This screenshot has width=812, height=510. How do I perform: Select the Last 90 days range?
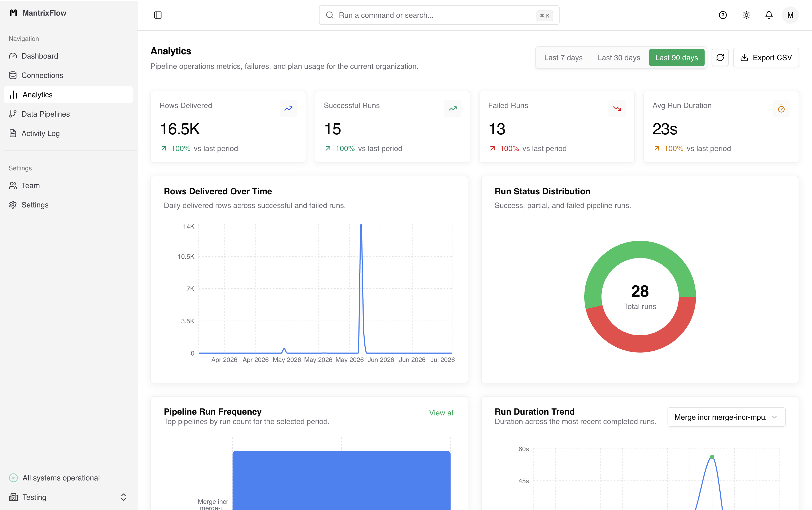tap(676, 58)
